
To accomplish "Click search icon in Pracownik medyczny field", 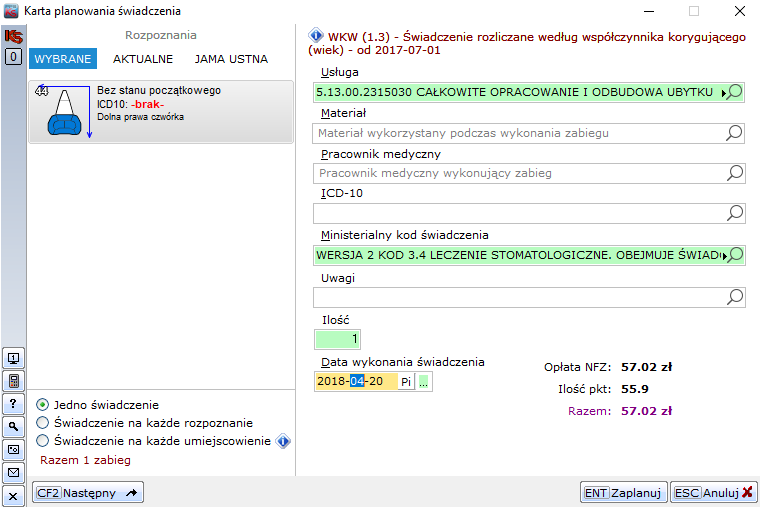I will (734, 173).
